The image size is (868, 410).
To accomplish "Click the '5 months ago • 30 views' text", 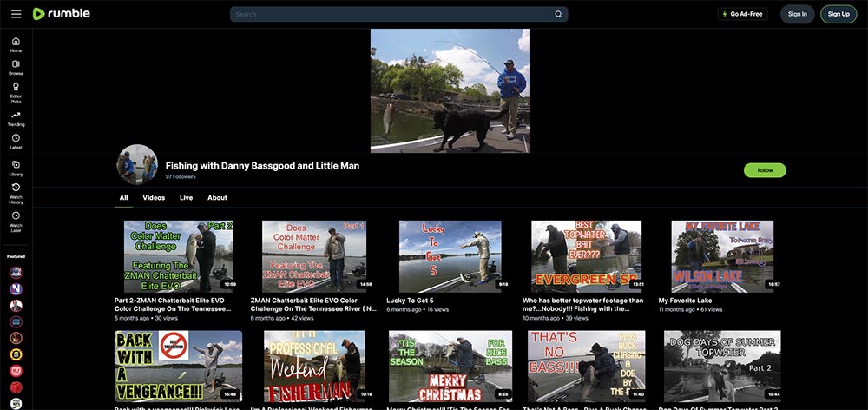I will [146, 319].
